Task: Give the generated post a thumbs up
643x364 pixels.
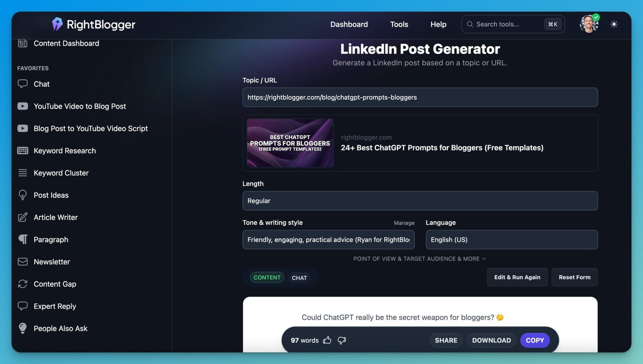Action: [x=327, y=340]
